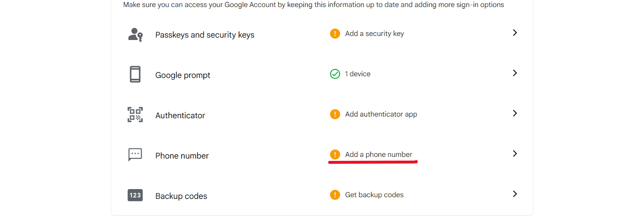Viewport: 644px width, 217px height.
Task: Expand the Backup codes row chevron
Action: (x=515, y=194)
